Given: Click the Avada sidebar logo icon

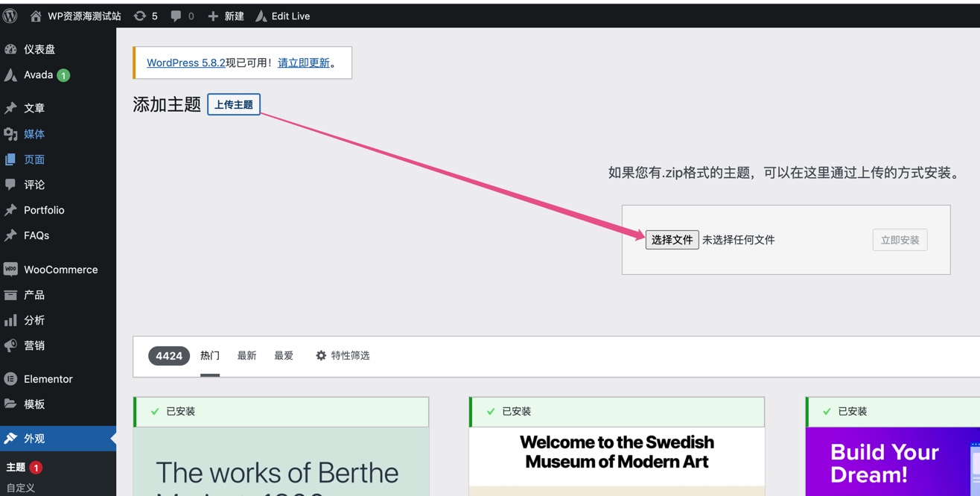Looking at the screenshot, I should [x=10, y=74].
